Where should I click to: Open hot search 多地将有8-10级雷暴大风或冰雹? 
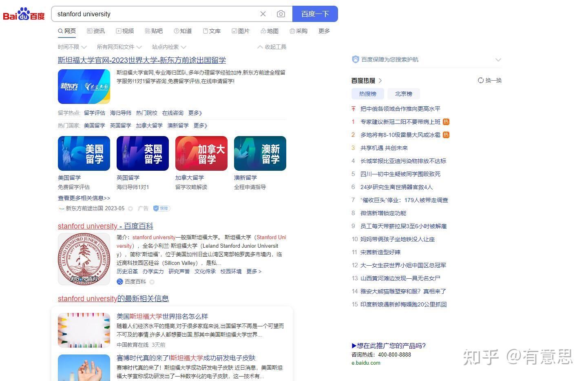[400, 135]
